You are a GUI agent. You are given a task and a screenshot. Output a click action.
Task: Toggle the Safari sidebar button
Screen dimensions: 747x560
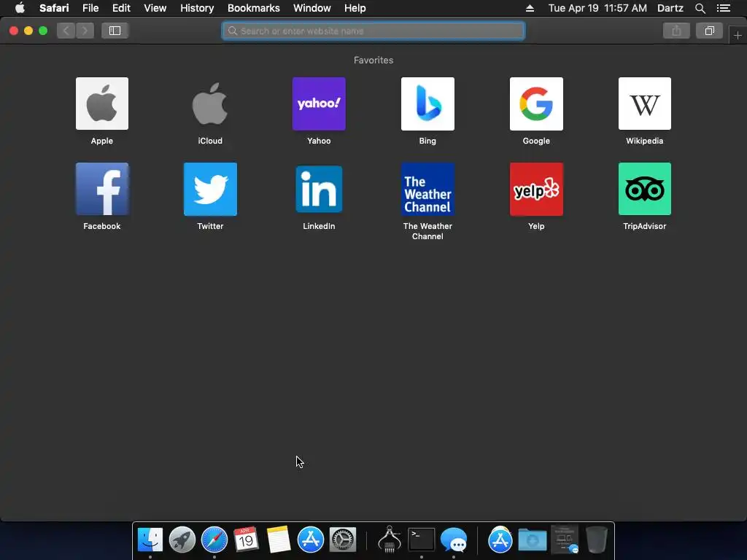tap(115, 31)
